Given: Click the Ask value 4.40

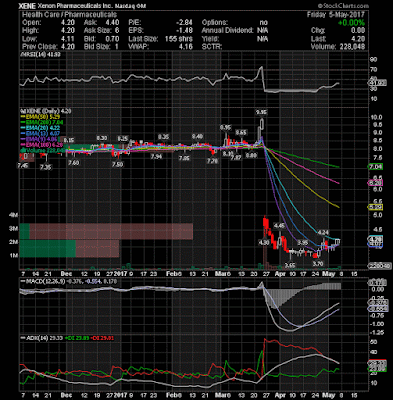Looking at the screenshot, I should pos(112,23).
